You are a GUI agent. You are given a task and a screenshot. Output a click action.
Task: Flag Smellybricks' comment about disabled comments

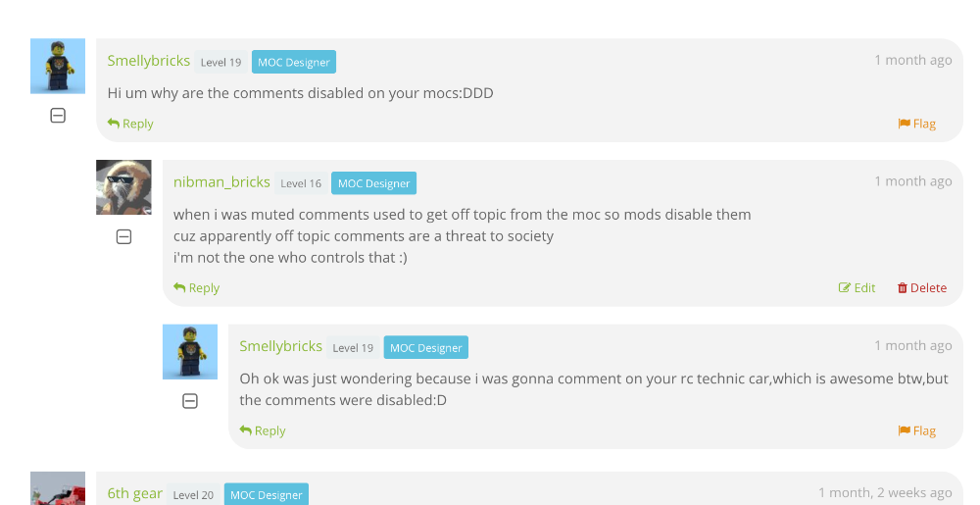[917, 124]
